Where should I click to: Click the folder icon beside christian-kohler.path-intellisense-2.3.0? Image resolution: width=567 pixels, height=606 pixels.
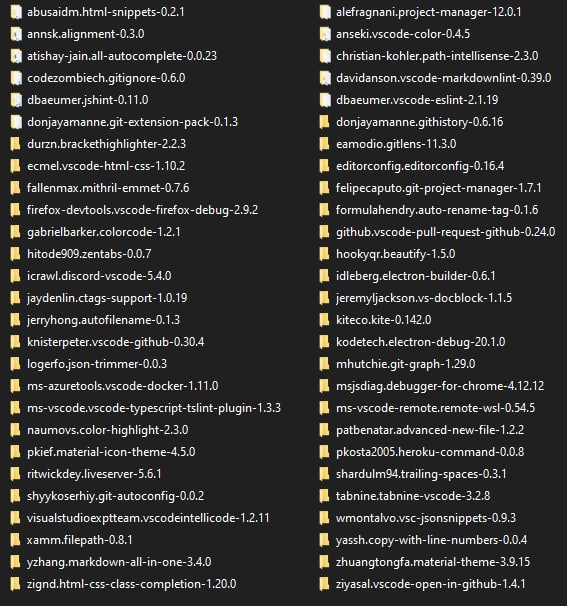(x=325, y=56)
